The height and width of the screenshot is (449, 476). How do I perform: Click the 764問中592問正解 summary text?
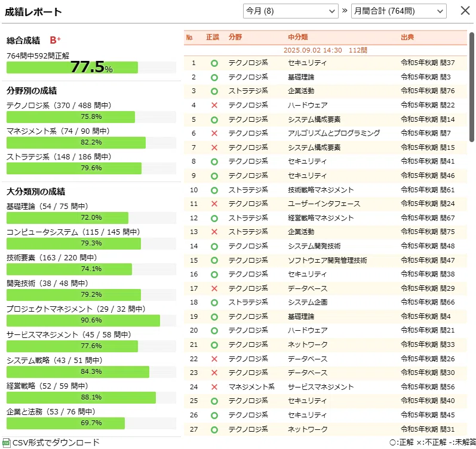click(x=38, y=56)
